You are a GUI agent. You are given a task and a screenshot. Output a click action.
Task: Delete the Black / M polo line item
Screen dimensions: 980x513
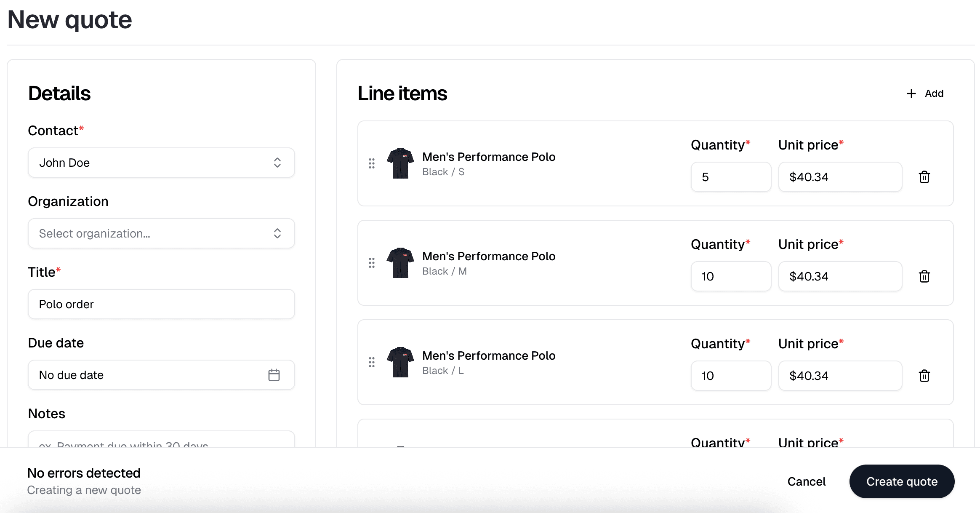click(924, 276)
